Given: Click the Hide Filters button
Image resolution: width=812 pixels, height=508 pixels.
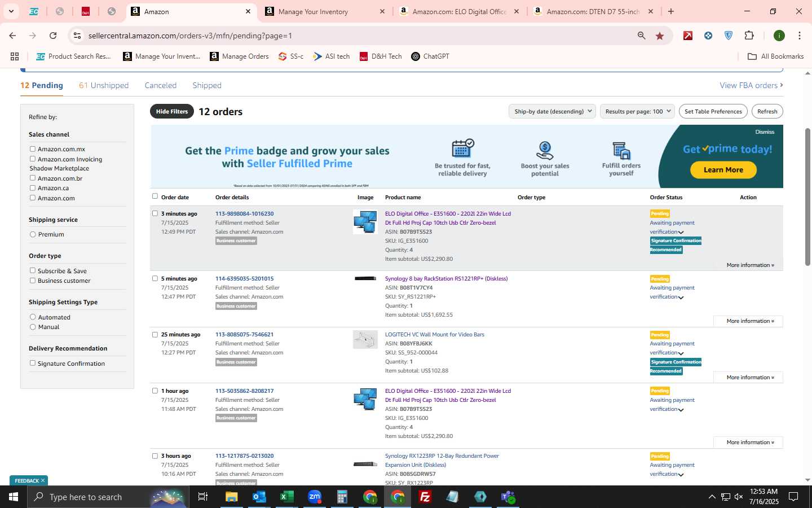Looking at the screenshot, I should 172,111.
